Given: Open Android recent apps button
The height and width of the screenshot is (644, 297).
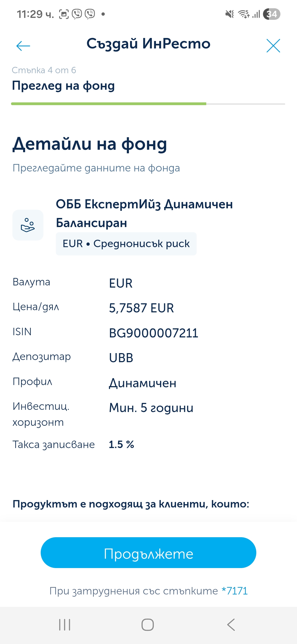Looking at the screenshot, I should [65, 625].
